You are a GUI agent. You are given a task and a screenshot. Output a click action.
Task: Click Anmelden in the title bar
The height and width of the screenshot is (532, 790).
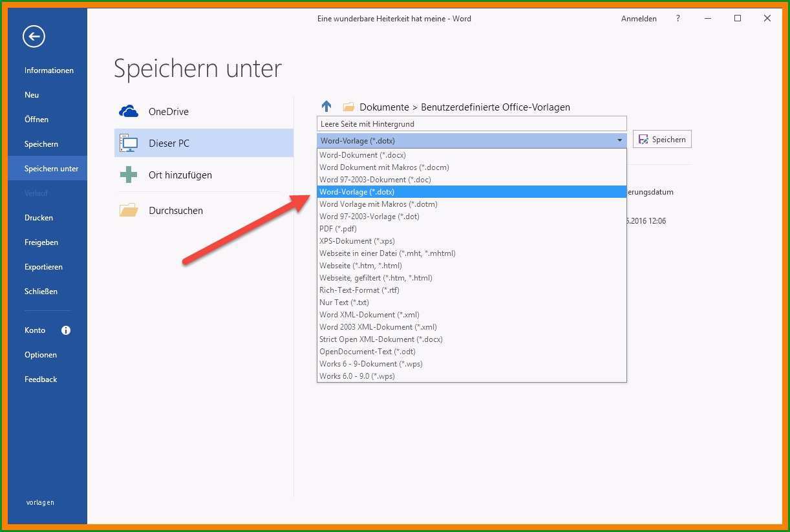click(639, 19)
